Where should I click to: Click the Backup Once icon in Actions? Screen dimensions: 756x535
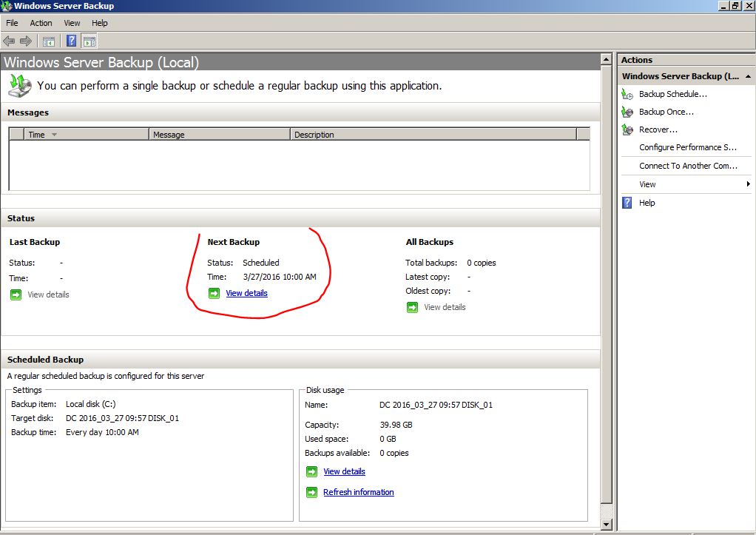[x=627, y=112]
